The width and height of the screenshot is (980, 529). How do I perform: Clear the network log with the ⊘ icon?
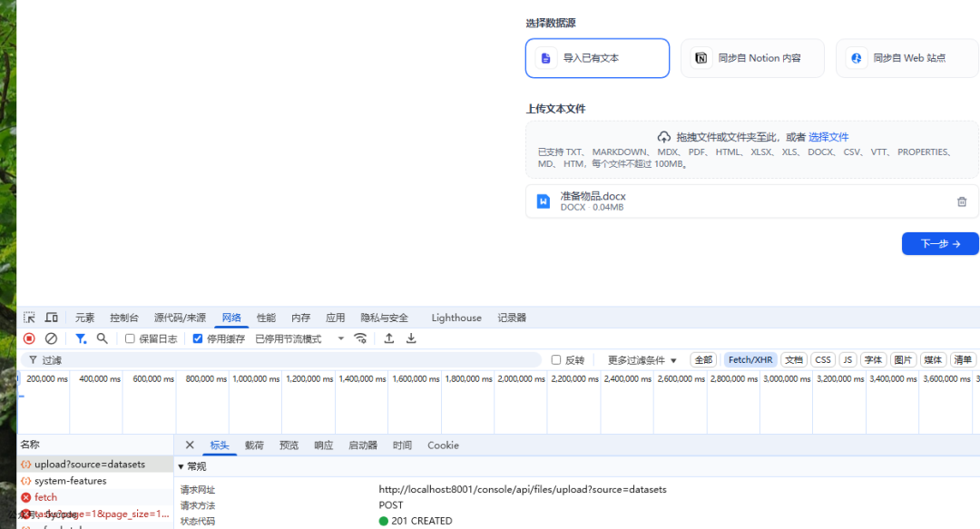[51, 338]
